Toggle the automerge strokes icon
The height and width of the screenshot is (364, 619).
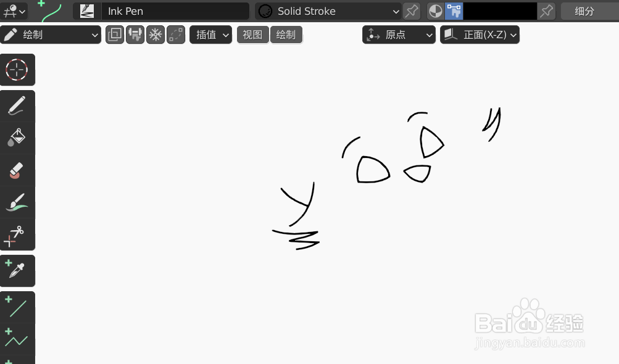[176, 35]
